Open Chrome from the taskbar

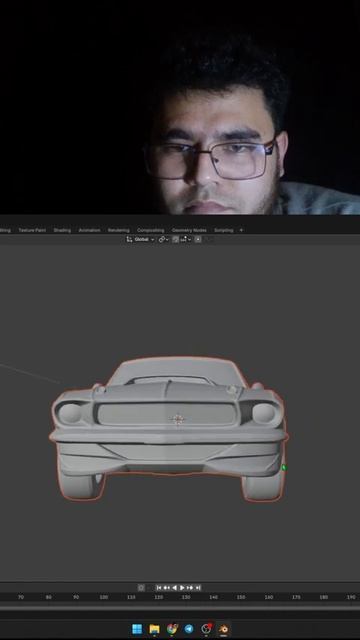click(172, 629)
